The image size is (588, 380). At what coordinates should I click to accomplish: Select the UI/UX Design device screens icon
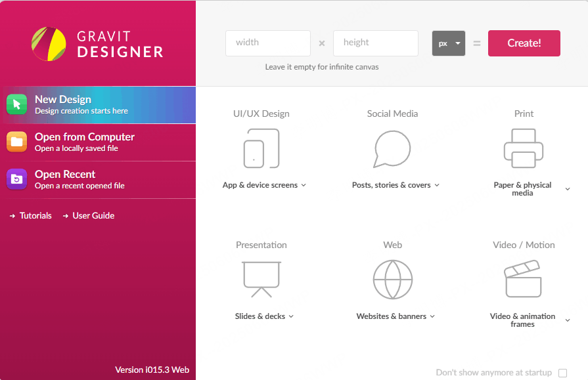tap(261, 148)
